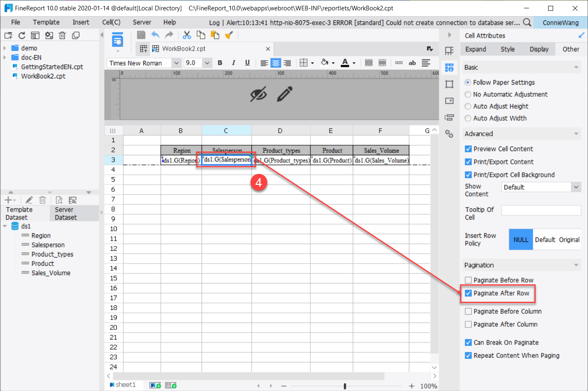Uncheck Repeat Content When Paging
The width and height of the screenshot is (588, 391).
click(x=469, y=355)
